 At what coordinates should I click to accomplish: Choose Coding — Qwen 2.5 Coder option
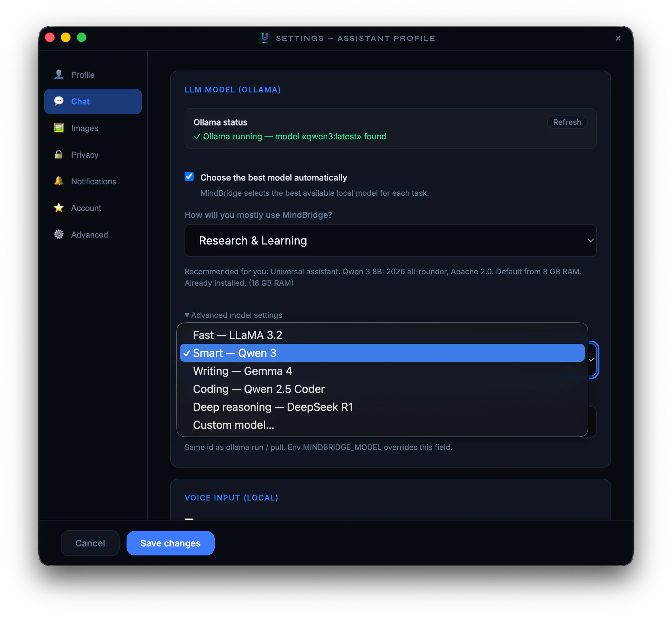382,389
